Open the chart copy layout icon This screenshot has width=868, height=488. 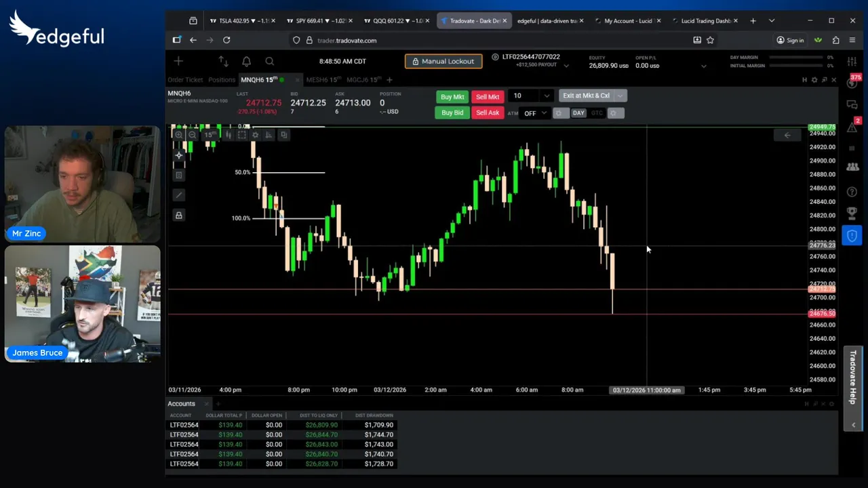(x=283, y=135)
